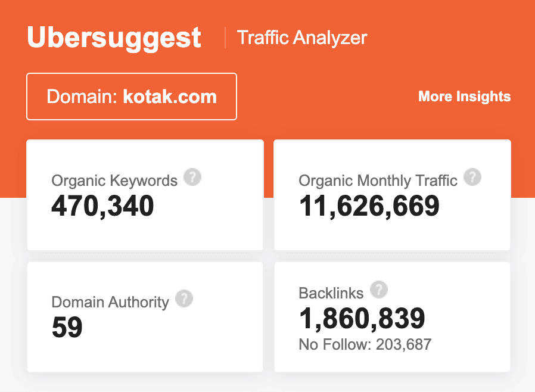Click the Organic Monthly Traffic card

(x=392, y=195)
